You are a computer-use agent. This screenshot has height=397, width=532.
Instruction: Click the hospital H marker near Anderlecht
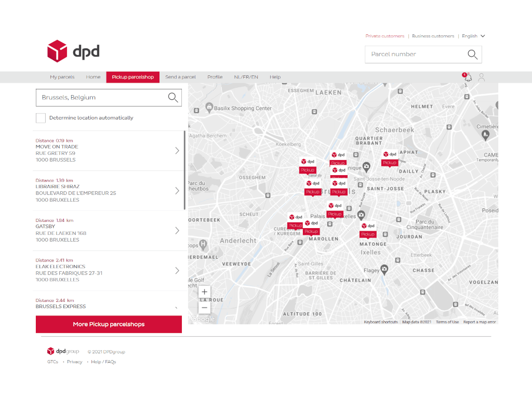(203, 244)
